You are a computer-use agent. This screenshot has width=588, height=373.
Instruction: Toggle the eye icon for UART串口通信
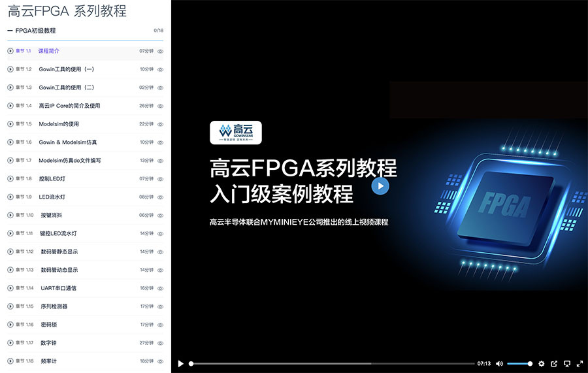click(x=160, y=288)
